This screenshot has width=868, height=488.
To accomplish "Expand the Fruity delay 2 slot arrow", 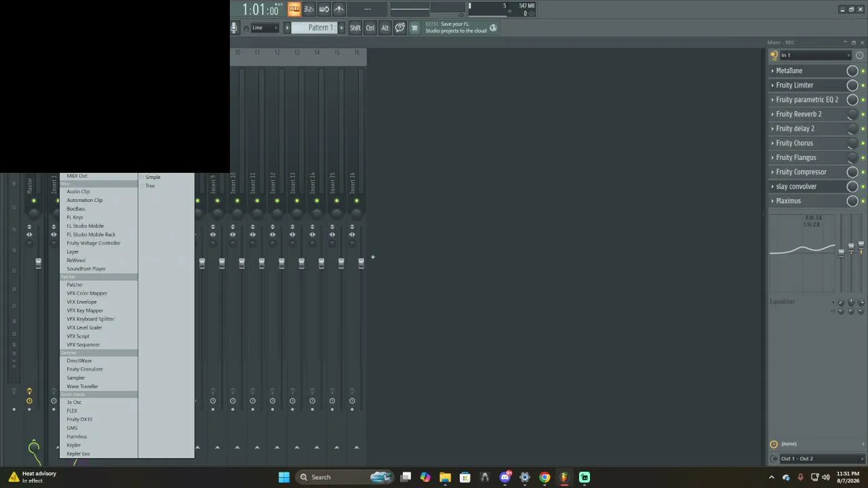I will click(x=772, y=129).
